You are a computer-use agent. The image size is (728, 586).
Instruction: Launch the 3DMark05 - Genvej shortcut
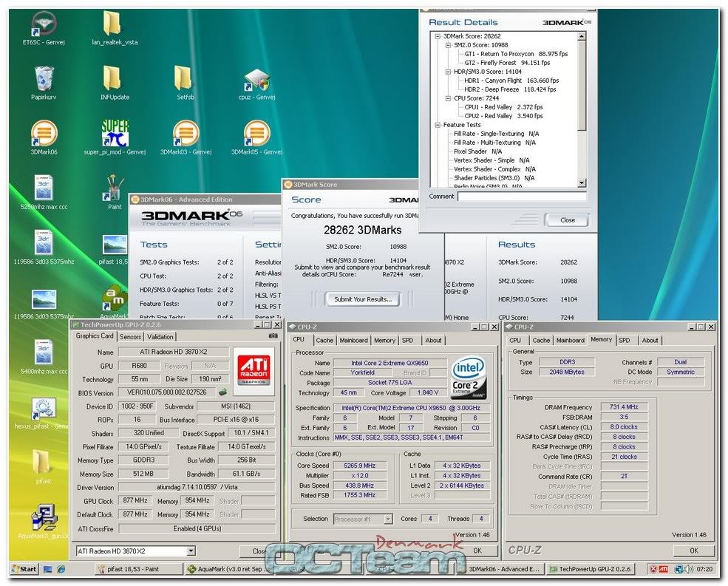pyautogui.click(x=256, y=137)
